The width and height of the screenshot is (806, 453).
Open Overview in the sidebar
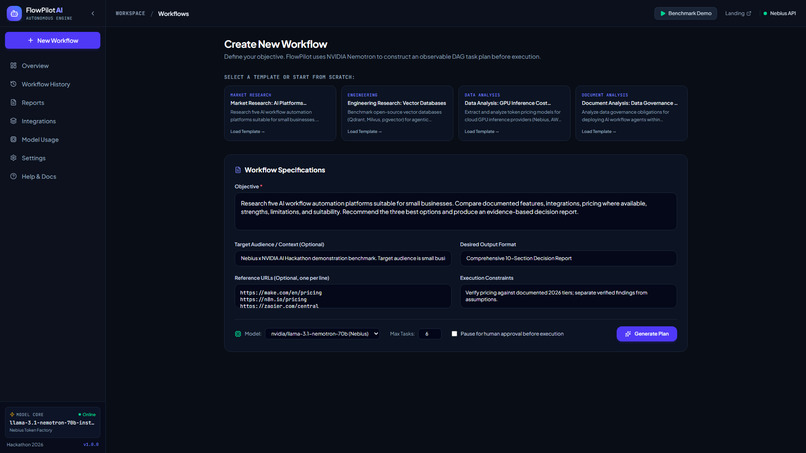pyautogui.click(x=52, y=66)
